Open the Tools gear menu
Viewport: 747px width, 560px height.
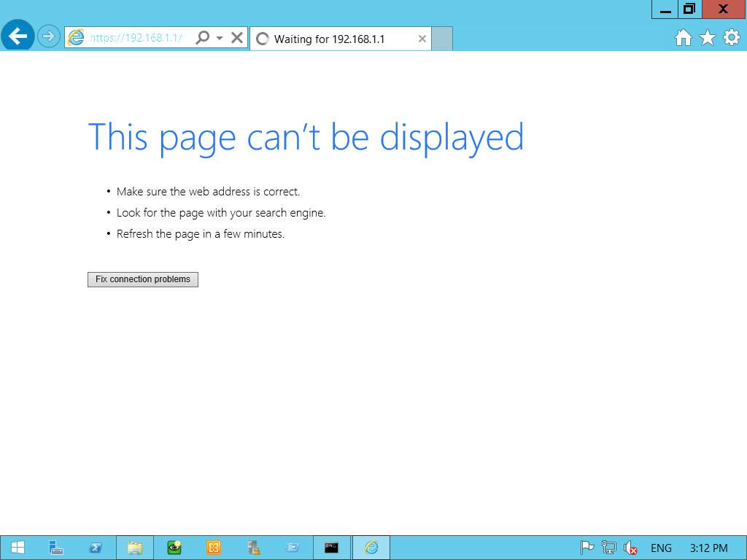coord(732,37)
